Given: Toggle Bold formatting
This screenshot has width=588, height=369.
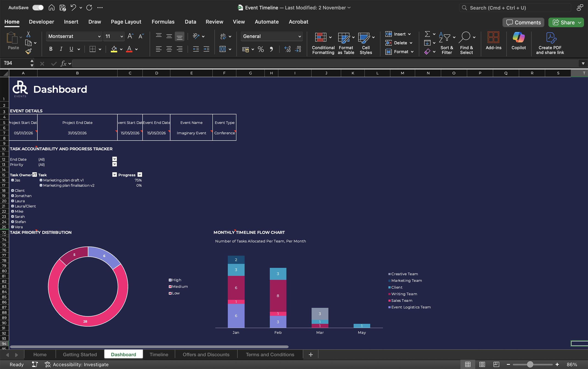Looking at the screenshot, I should [x=51, y=49].
